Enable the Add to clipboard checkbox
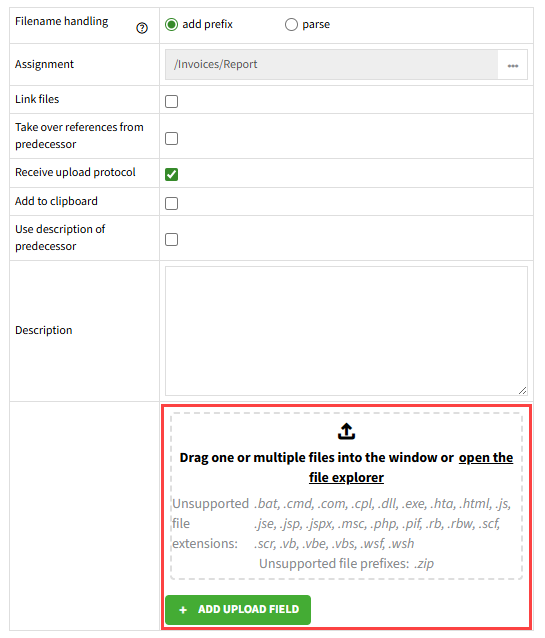Viewport: 545px width, 638px height. (171, 203)
